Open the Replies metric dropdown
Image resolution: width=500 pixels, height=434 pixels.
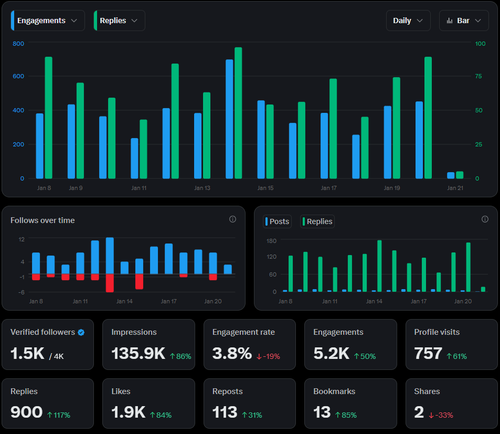[x=119, y=21]
